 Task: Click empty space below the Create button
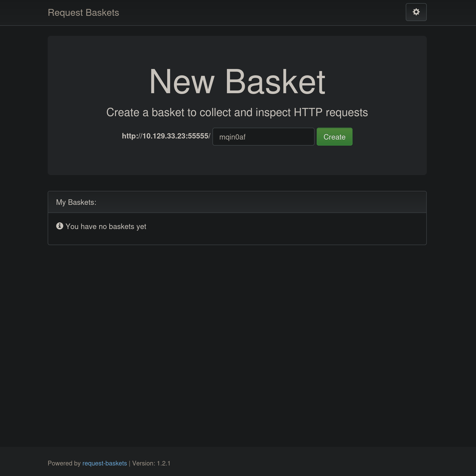pos(334,161)
